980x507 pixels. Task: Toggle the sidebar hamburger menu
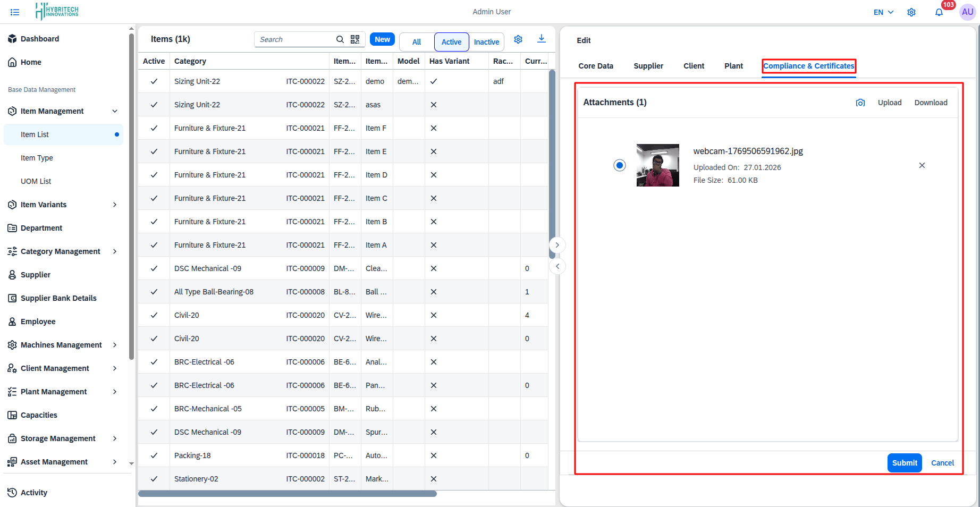(15, 12)
